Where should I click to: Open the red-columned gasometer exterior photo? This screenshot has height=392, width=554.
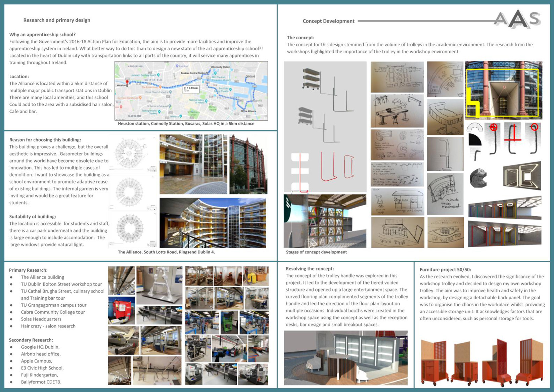pos(248,164)
